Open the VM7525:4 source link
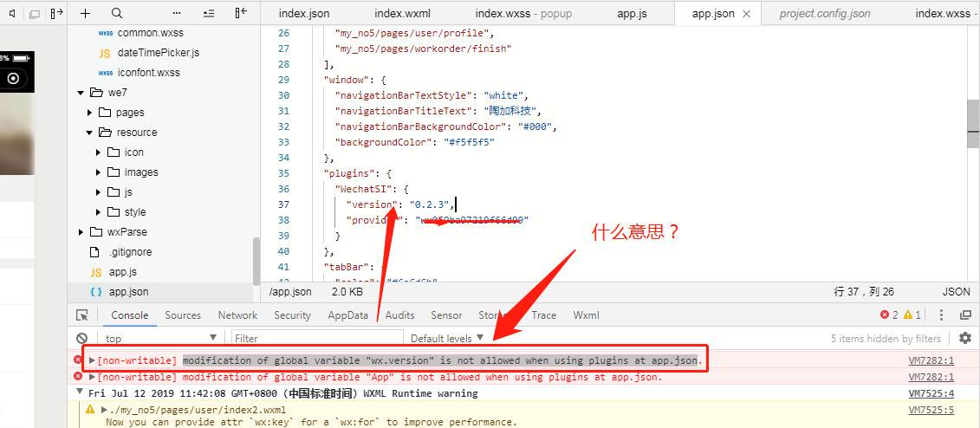This screenshot has height=428, width=980. coord(931,393)
